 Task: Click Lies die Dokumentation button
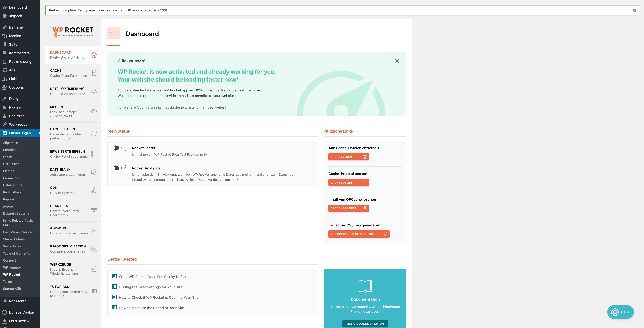[x=365, y=323]
